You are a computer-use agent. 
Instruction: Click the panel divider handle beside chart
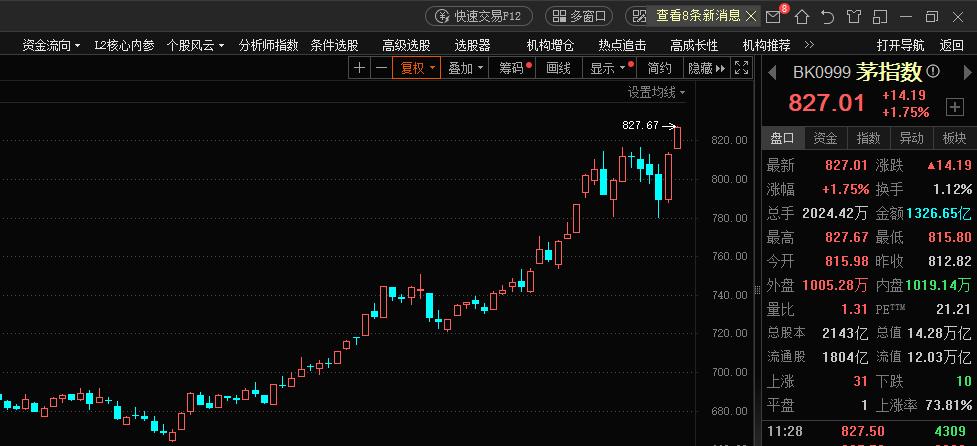(x=758, y=289)
